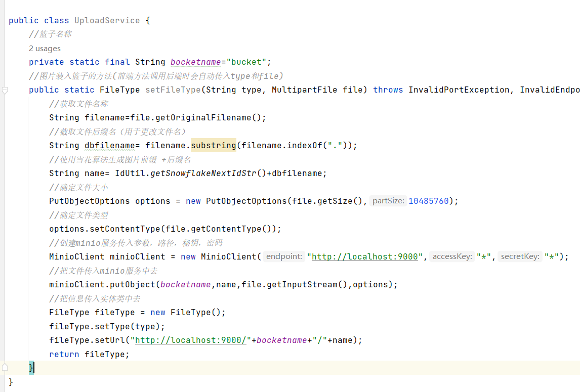This screenshot has width=580, height=392.
Task: Click the //获取文件名称 comment
Action: [78, 104]
